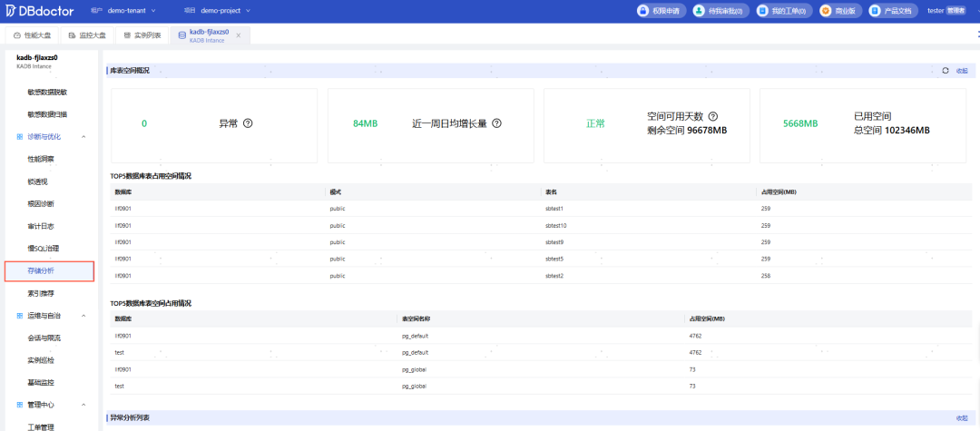
Task: Collapse the 库表空间概况 section via 收起
Action: coord(962,71)
